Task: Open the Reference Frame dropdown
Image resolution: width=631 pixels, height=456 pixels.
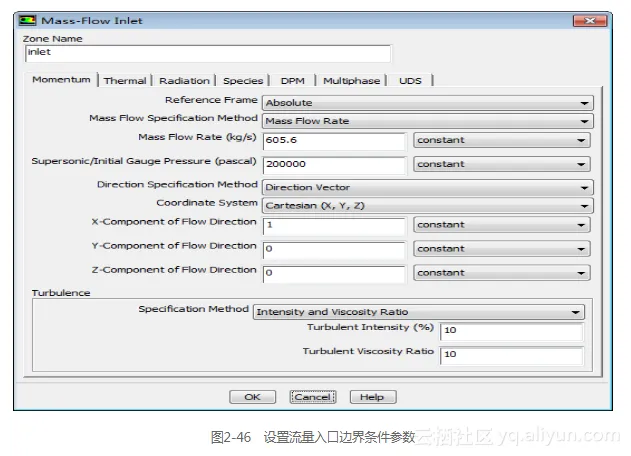Action: click(427, 103)
